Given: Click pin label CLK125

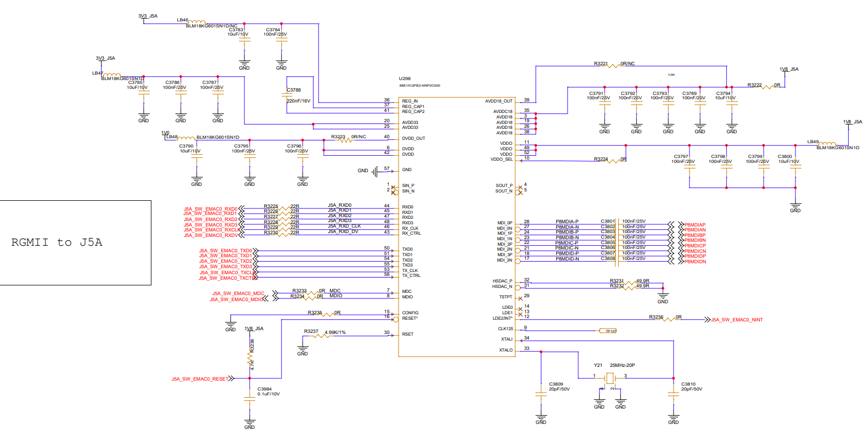Looking at the screenshot, I should click(x=505, y=329).
